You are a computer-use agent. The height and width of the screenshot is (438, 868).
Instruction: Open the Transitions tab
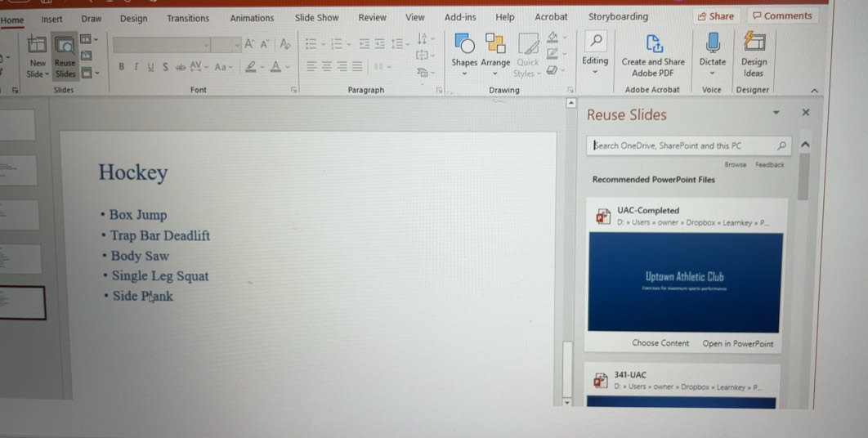click(x=188, y=18)
